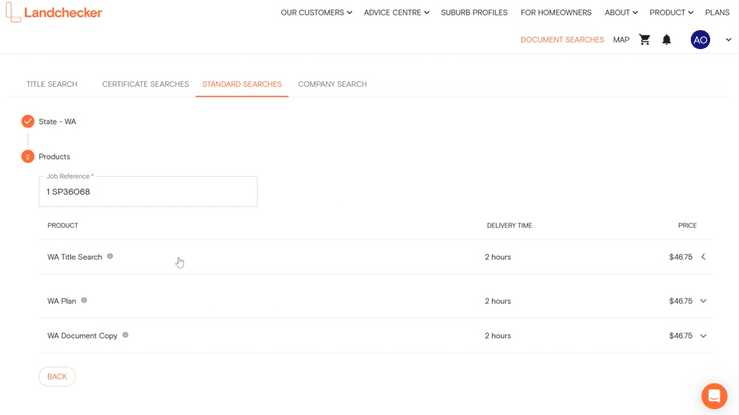Click the WA Title Search price $46.75
Viewport: 739px width, 415px height.
point(681,257)
